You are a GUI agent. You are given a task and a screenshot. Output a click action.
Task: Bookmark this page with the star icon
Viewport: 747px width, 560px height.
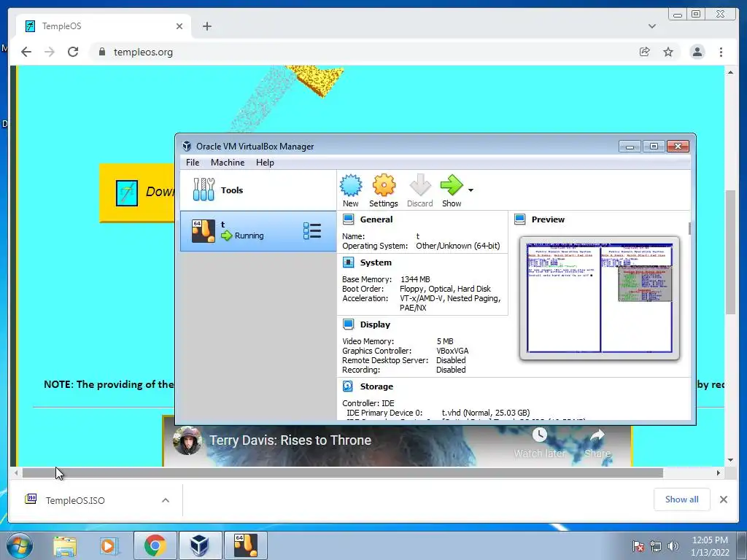tap(668, 52)
